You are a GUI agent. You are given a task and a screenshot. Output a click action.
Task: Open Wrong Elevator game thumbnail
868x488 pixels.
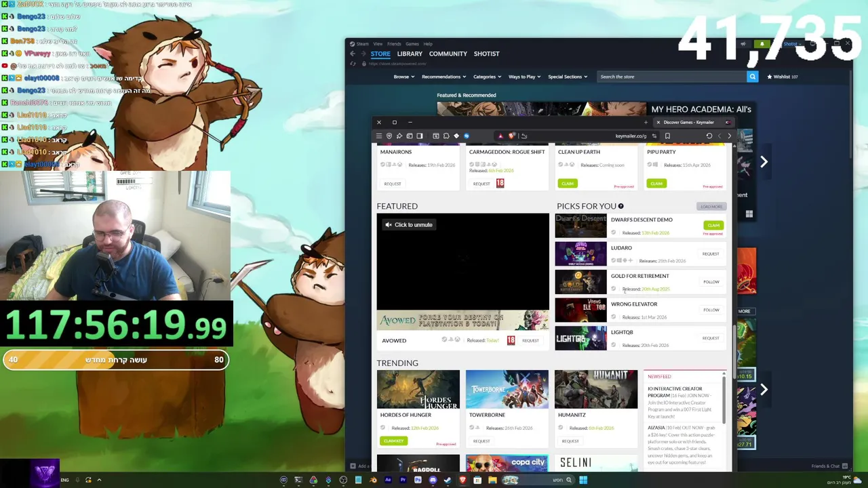click(x=581, y=310)
